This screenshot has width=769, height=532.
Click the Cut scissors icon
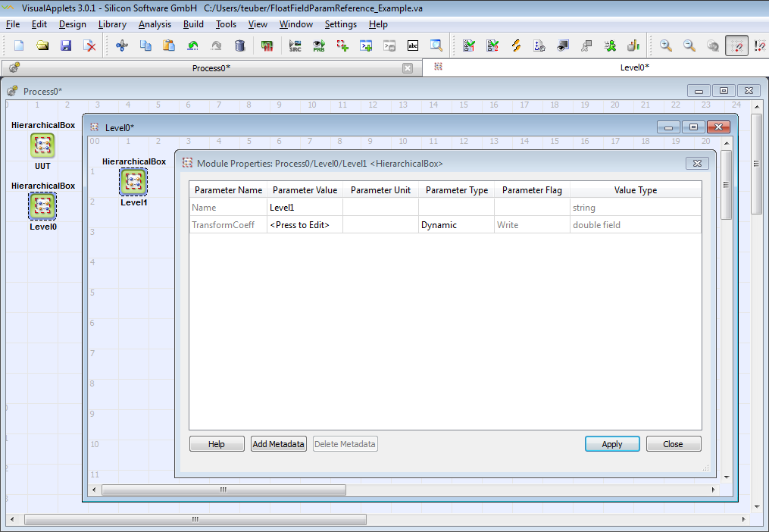(x=121, y=45)
